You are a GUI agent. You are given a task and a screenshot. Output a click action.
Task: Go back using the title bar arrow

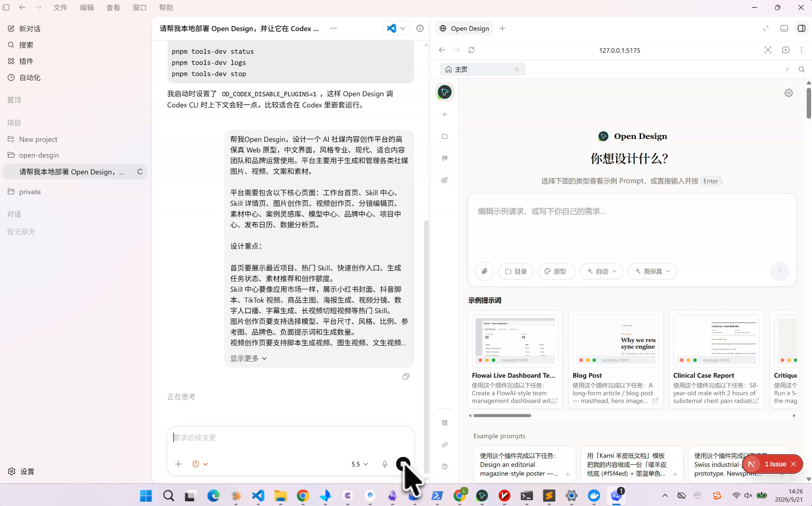pos(22,7)
